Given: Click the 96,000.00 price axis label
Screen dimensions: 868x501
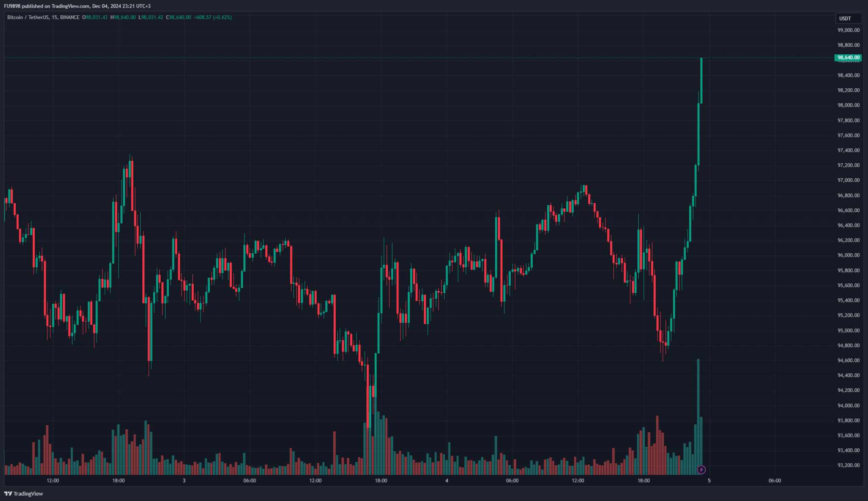Looking at the screenshot, I should pos(849,255).
